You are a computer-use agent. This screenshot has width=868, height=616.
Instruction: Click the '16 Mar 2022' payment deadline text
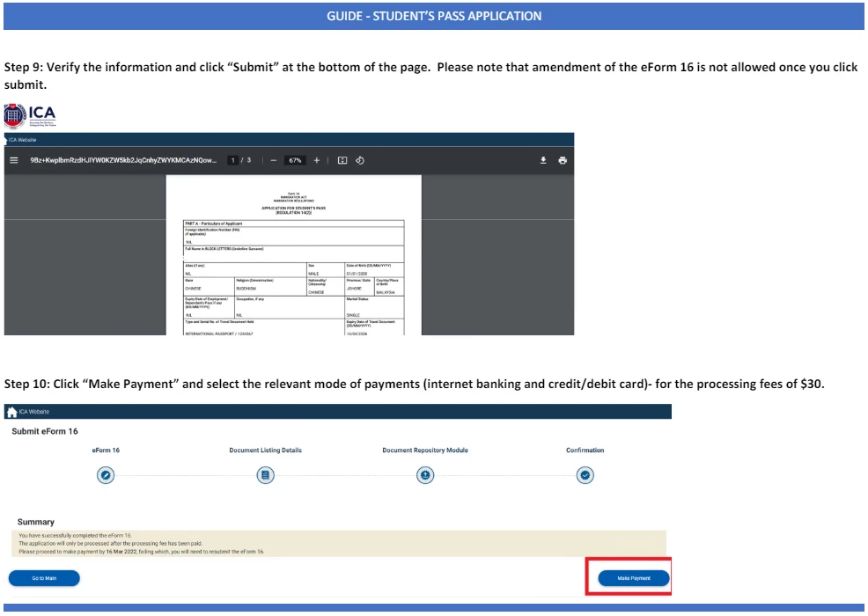[x=121, y=552]
